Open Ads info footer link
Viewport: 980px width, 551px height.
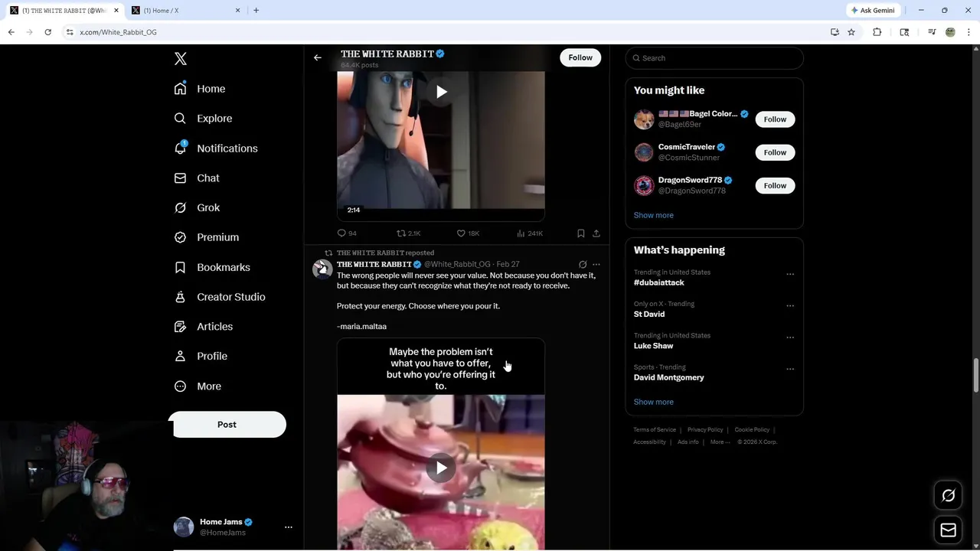click(x=688, y=442)
